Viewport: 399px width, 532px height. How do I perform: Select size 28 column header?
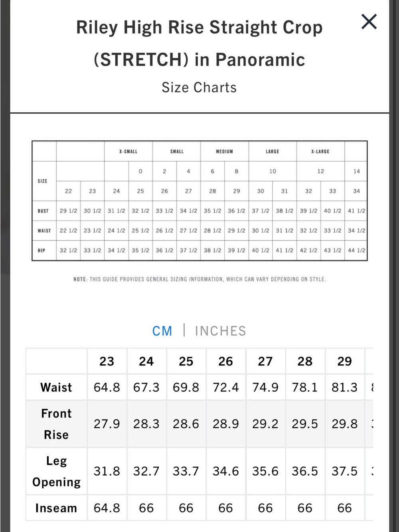[x=305, y=361]
